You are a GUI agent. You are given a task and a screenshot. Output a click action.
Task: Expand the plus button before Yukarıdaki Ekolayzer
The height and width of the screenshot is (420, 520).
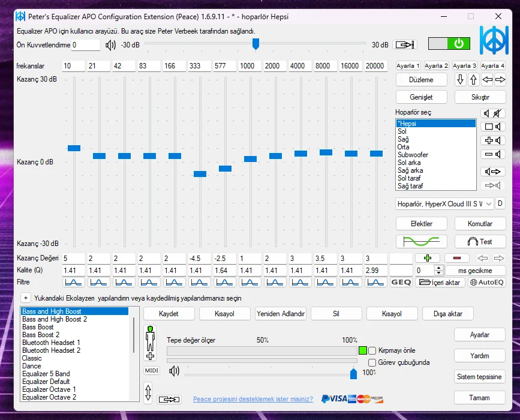point(26,298)
